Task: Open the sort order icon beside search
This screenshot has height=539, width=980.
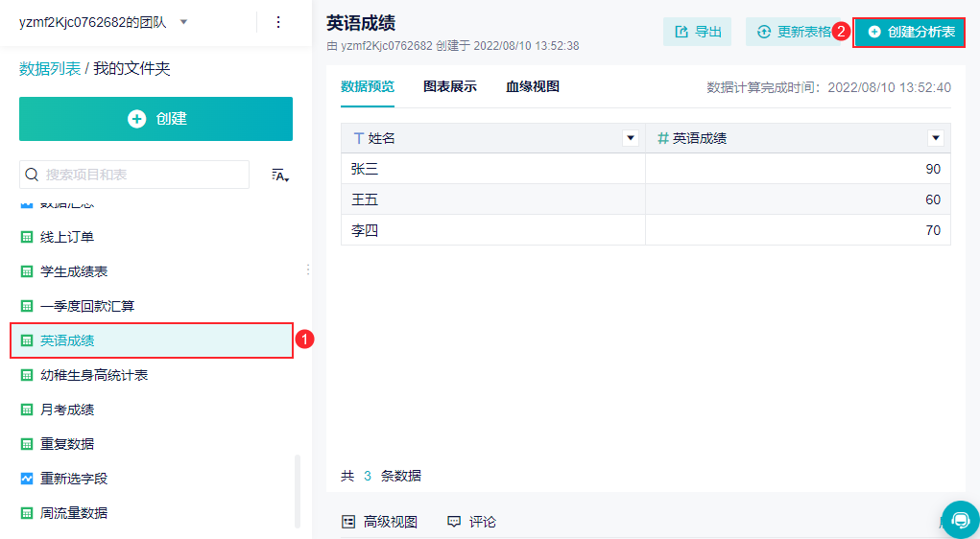Action: 280,175
